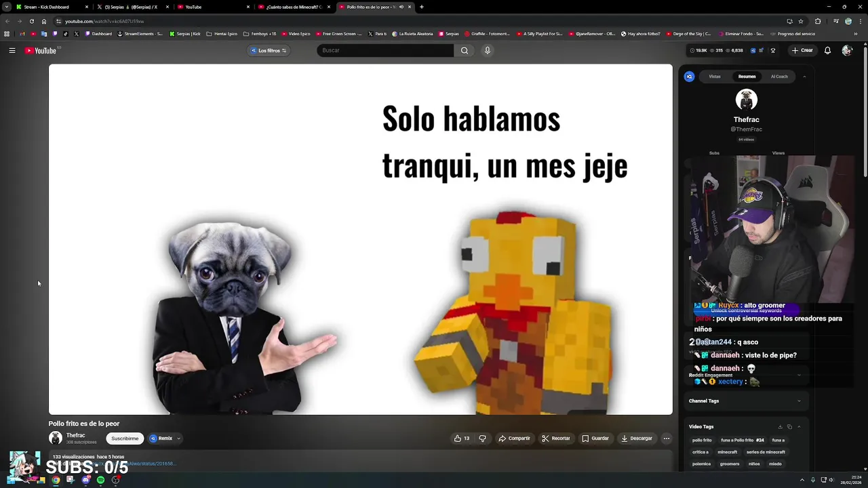Collapse the vidIQ summary panel

pos(804,77)
